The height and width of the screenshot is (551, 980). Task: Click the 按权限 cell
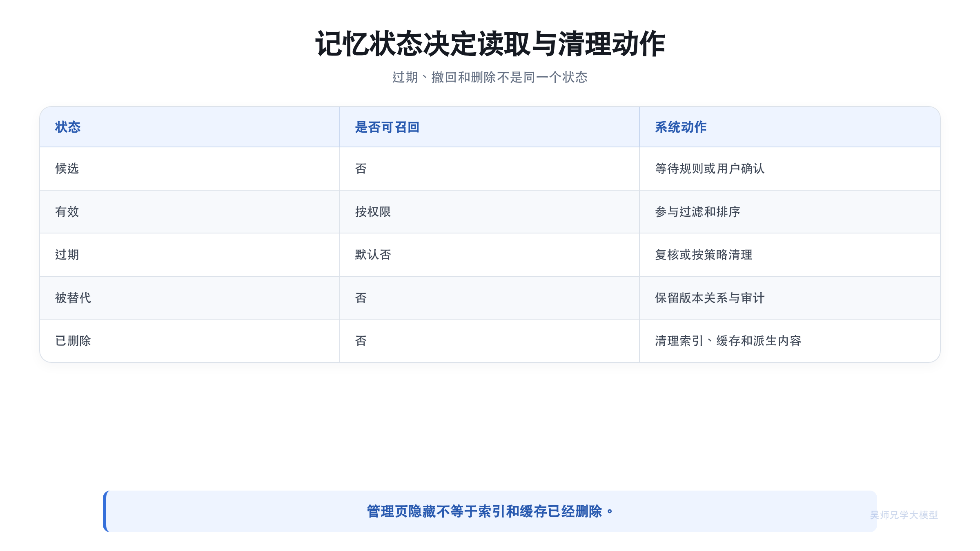[490, 212]
